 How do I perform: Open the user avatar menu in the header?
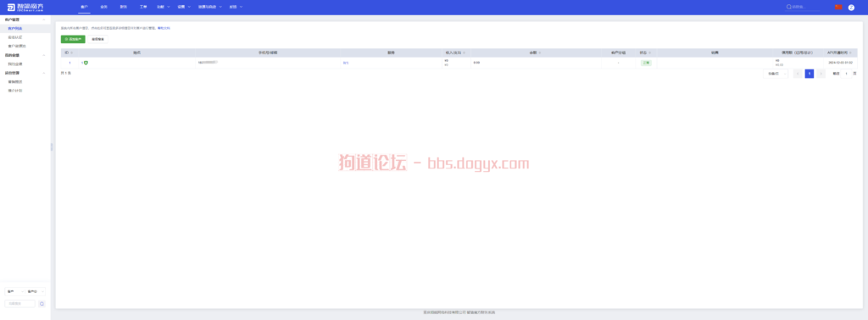tap(851, 7)
